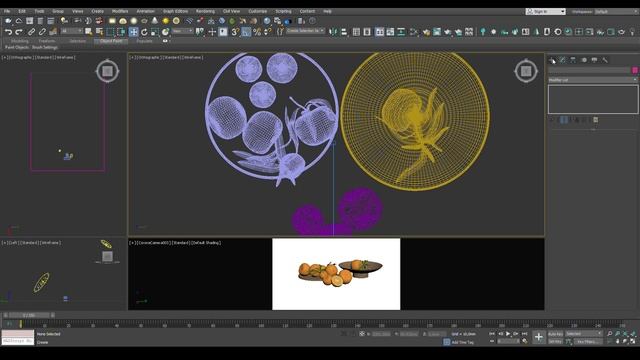Open the Customize menu

[258, 11]
